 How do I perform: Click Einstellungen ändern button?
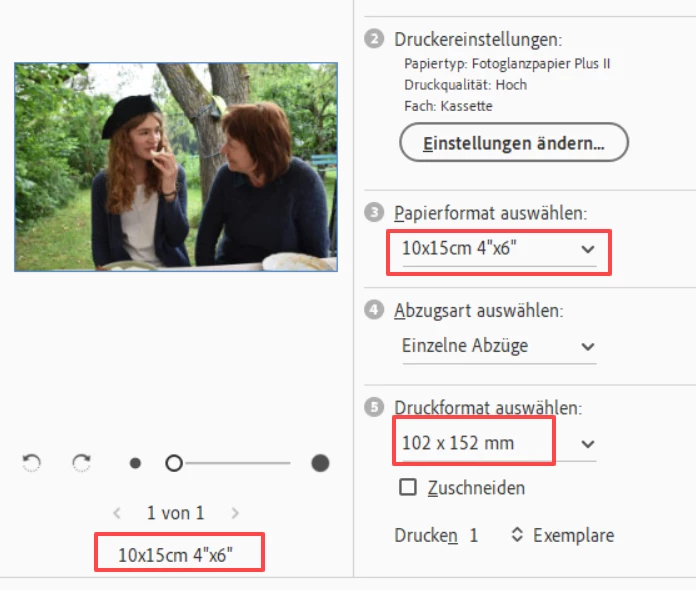[x=514, y=143]
